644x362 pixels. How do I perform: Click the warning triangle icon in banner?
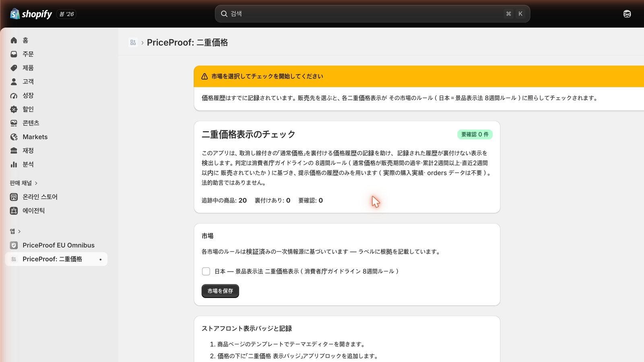pos(204,76)
